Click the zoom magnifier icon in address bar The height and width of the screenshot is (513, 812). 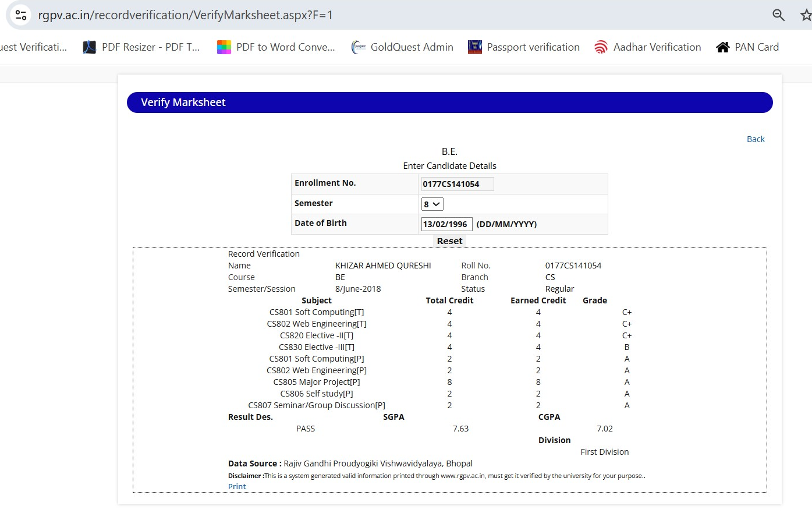[778, 15]
